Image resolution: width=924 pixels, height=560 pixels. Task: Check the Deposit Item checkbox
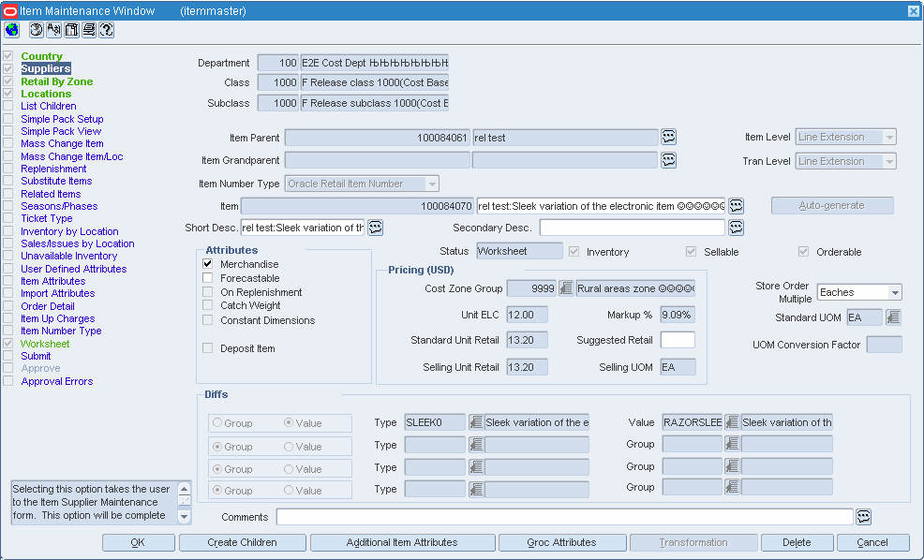tap(207, 348)
